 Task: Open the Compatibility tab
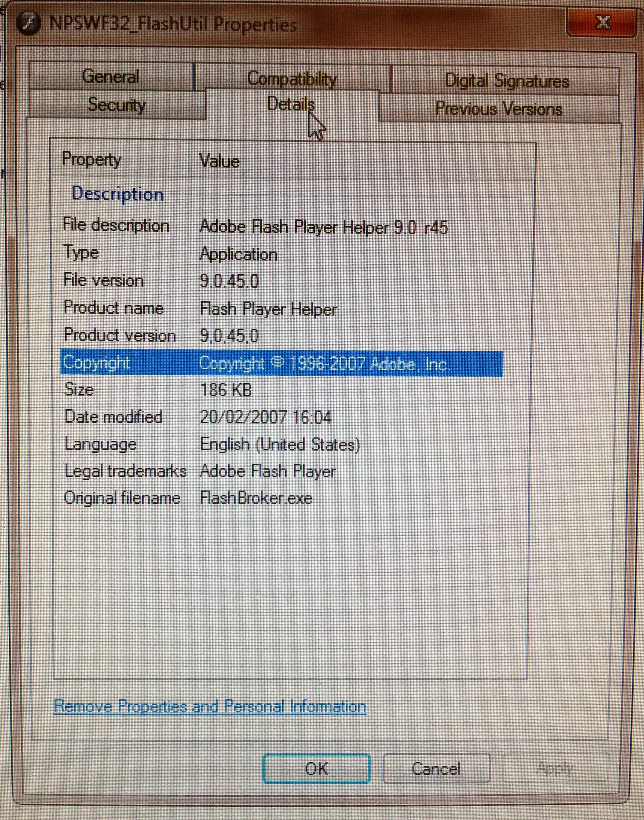[x=292, y=79]
